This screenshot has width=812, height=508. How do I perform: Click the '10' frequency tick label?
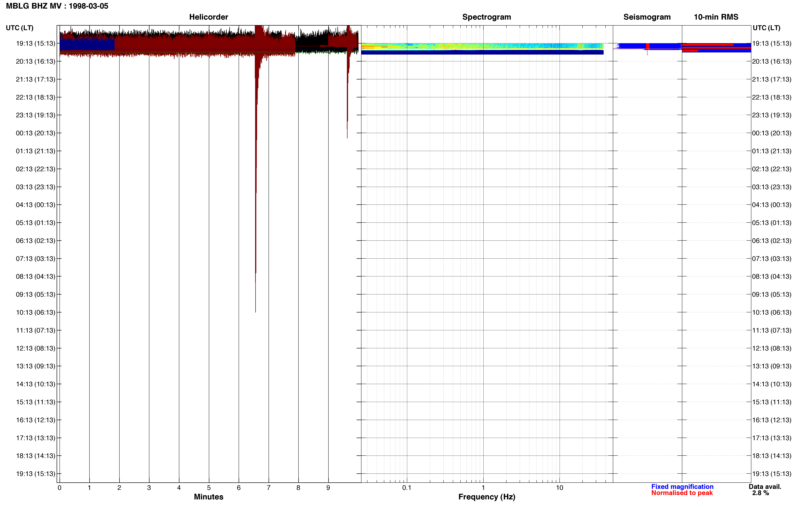point(559,487)
